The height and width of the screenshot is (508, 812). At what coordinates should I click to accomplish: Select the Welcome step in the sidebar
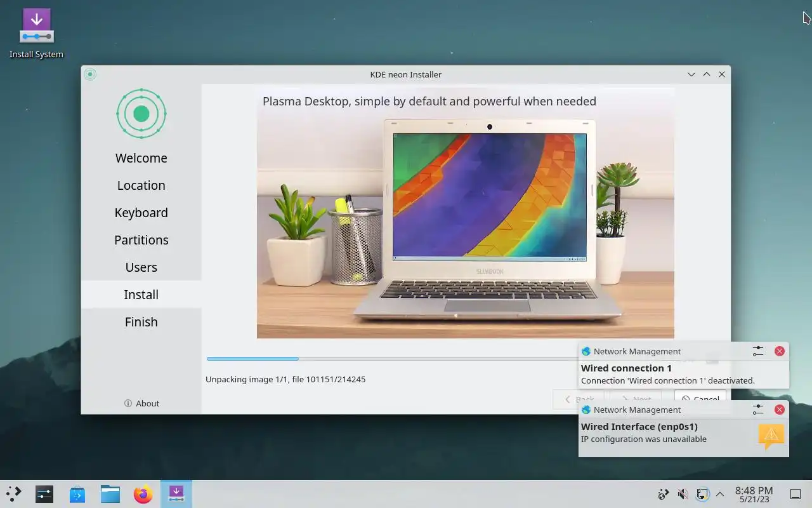(141, 158)
